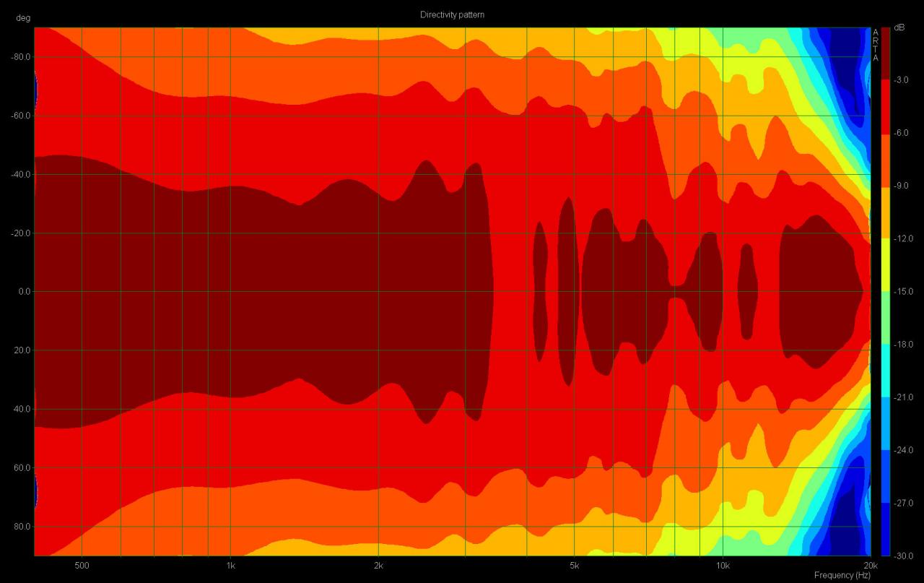This screenshot has height=583, width=924.
Task: Select the cyan band between -18.0 and -21.0 dB
Action: coord(886,371)
